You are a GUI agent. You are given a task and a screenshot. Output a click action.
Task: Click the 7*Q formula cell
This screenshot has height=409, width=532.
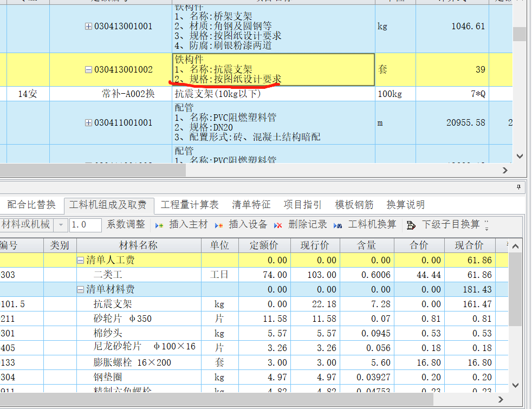tap(452, 94)
